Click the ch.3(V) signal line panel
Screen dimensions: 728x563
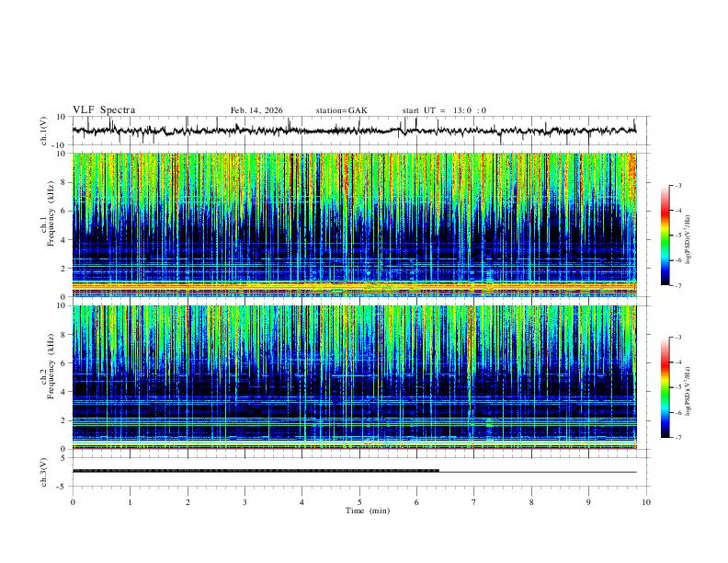[359, 472]
